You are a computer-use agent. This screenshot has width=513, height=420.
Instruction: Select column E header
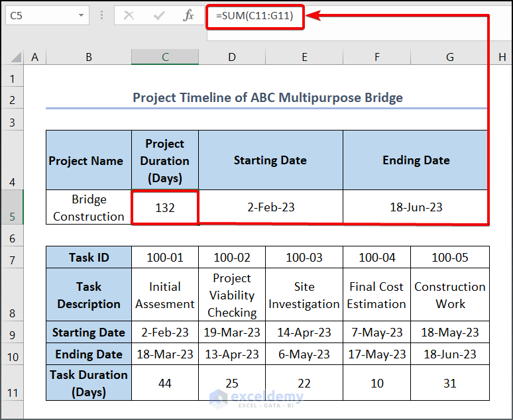coord(304,57)
